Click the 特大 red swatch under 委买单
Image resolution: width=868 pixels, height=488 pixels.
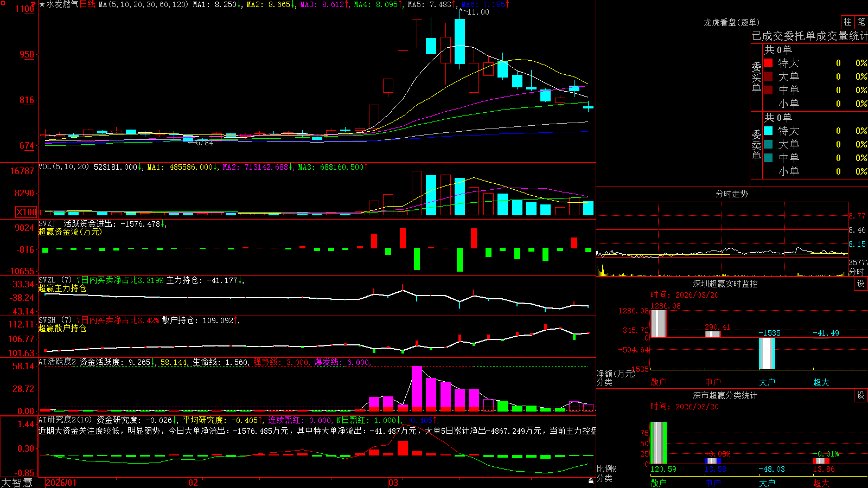click(768, 63)
